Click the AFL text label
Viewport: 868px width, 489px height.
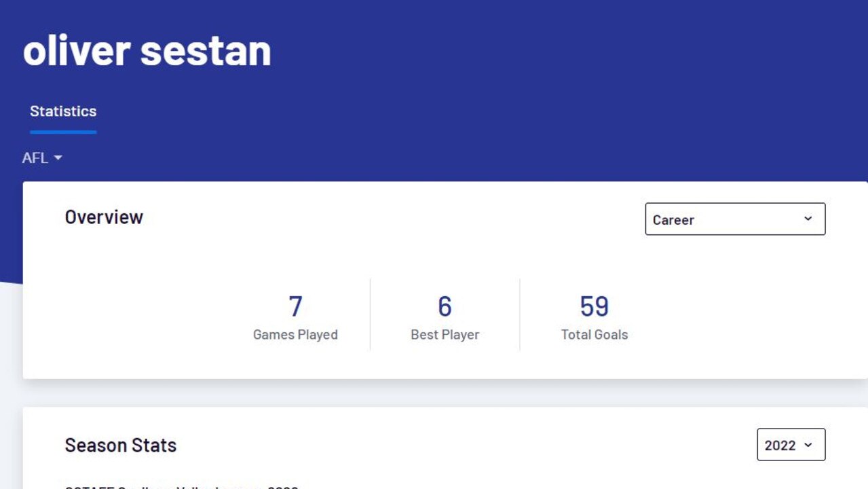pos(35,158)
